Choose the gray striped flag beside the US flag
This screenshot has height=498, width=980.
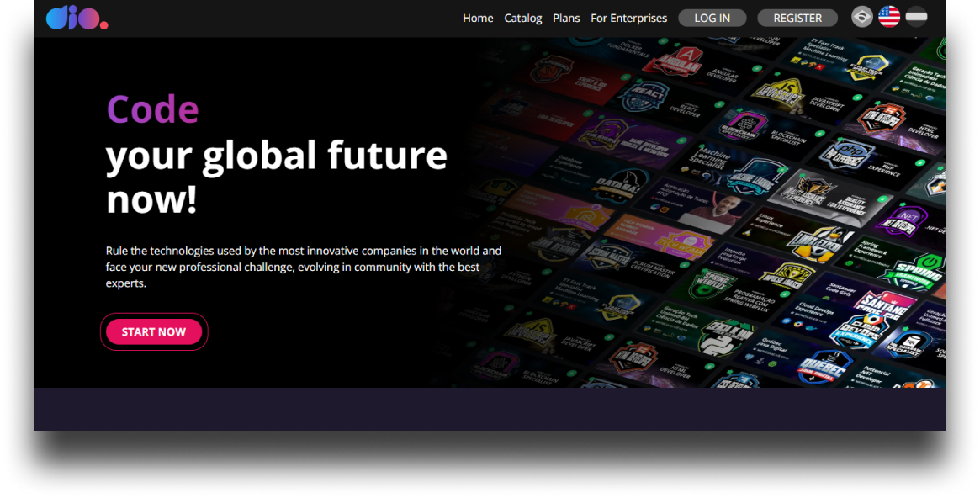[916, 17]
